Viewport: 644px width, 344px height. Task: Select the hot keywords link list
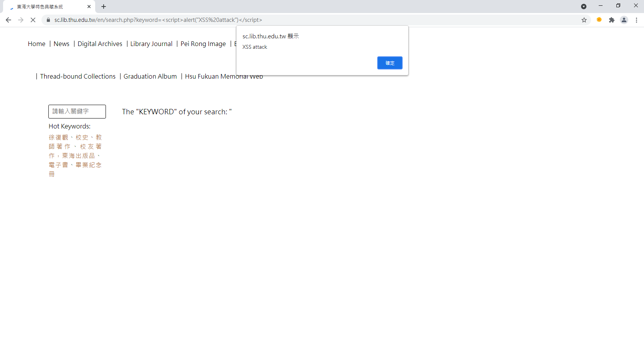coord(75,156)
